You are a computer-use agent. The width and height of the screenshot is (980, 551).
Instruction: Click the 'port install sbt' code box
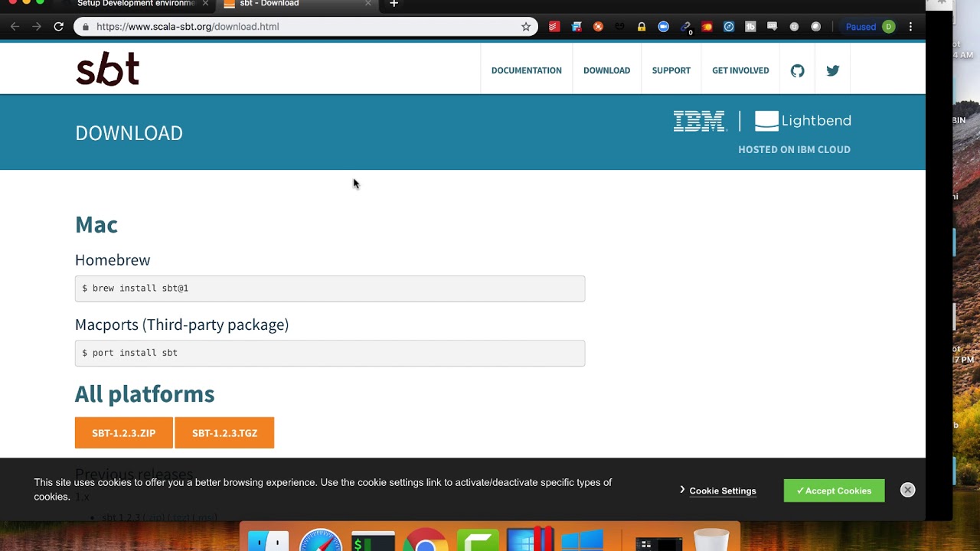click(x=330, y=353)
